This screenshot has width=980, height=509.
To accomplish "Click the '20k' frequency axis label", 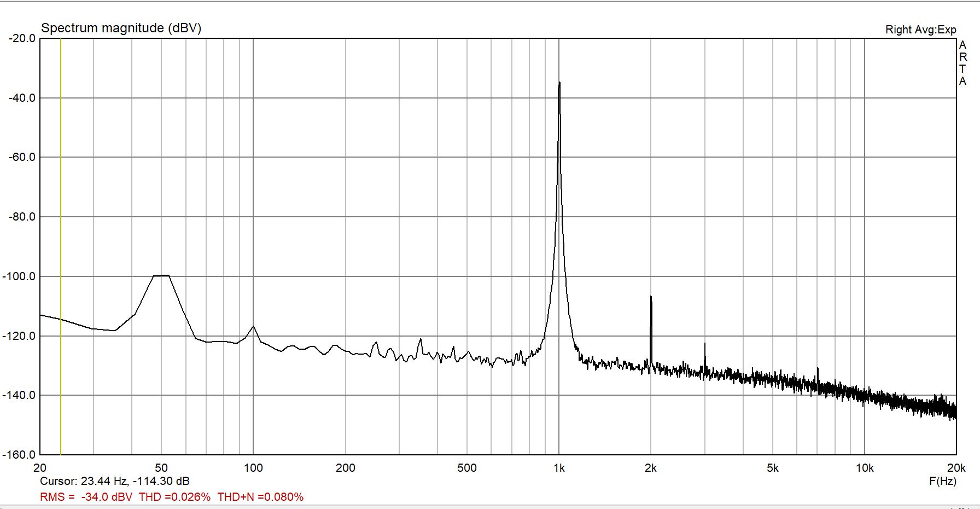I will coord(956,468).
